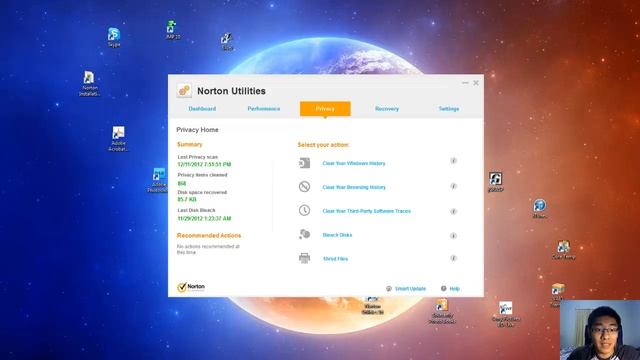Screen dimensions: 640x360
Task: Click 'No actions recommended at this time' text
Action: pyautogui.click(x=208, y=249)
